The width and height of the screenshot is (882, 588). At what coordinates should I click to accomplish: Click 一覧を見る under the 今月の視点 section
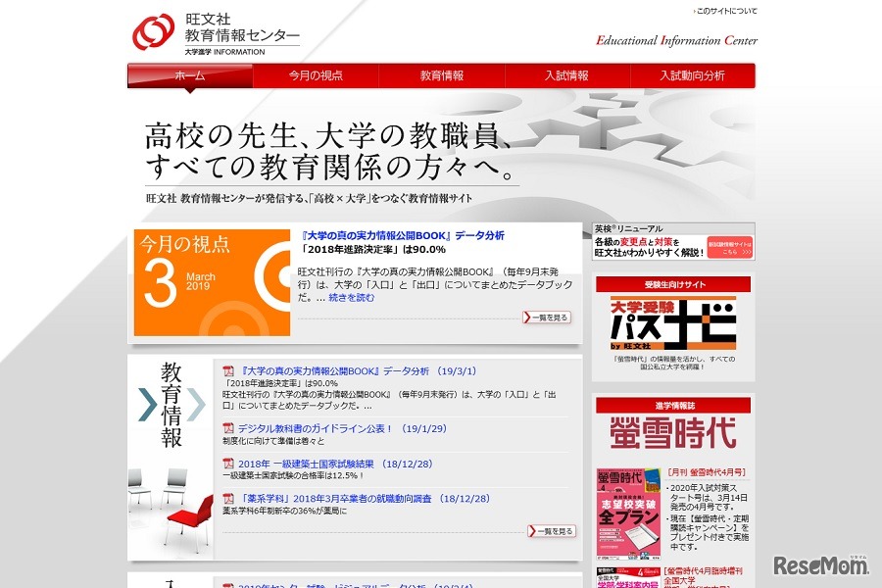tap(545, 318)
